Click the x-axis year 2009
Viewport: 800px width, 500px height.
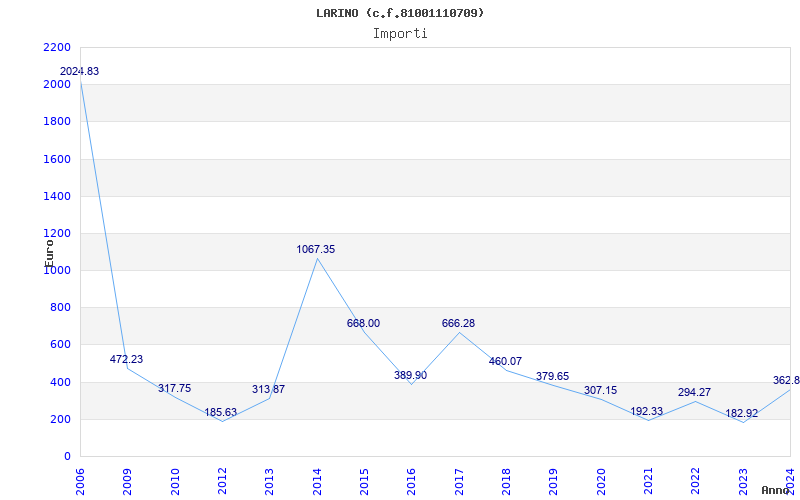pyautogui.click(x=127, y=482)
